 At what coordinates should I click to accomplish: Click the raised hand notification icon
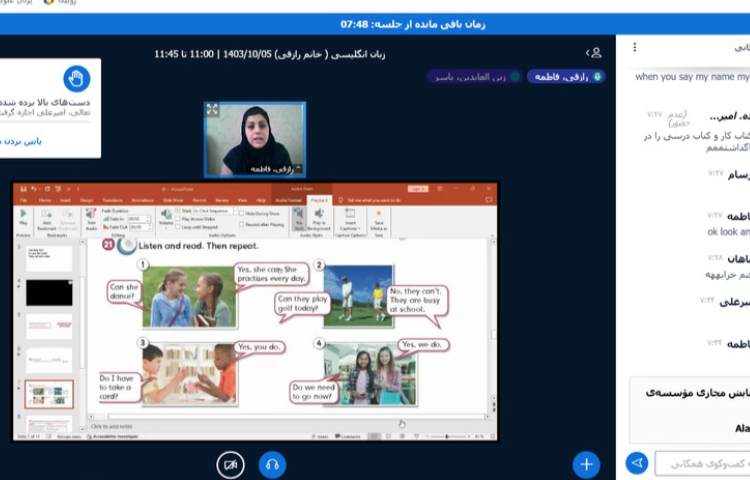pos(77,78)
